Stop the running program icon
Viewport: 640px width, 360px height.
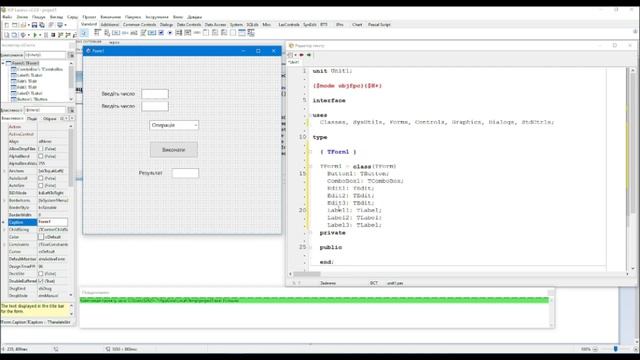click(x=53, y=35)
